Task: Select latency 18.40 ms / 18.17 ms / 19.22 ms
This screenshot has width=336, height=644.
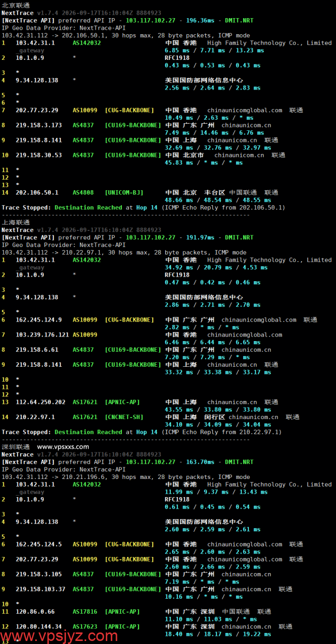Action: 218,634
